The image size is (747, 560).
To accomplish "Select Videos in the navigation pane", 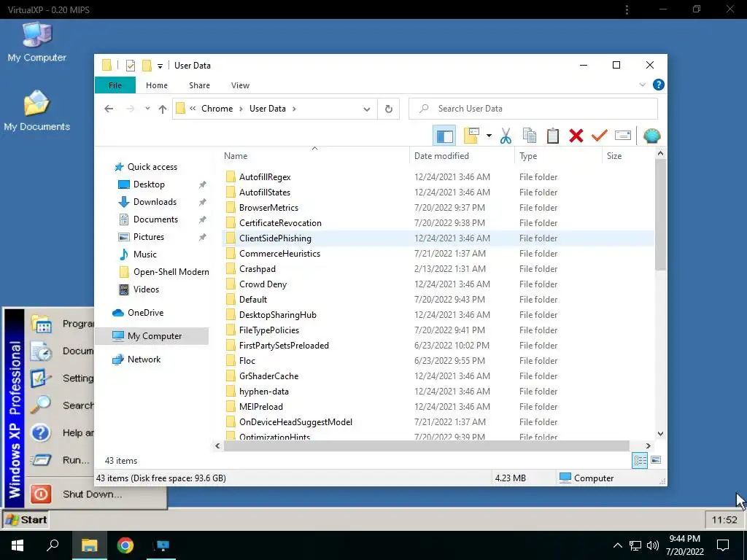I will pyautogui.click(x=146, y=289).
